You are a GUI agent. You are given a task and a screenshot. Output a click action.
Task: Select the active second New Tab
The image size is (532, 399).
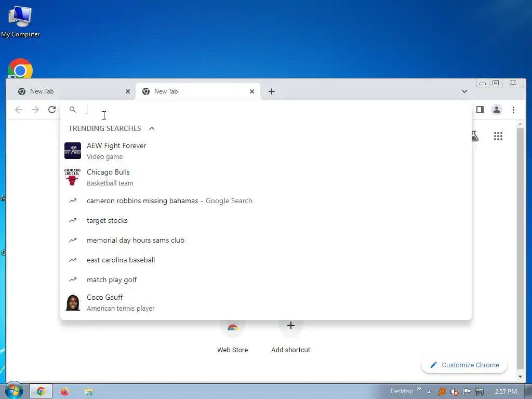pos(198,91)
